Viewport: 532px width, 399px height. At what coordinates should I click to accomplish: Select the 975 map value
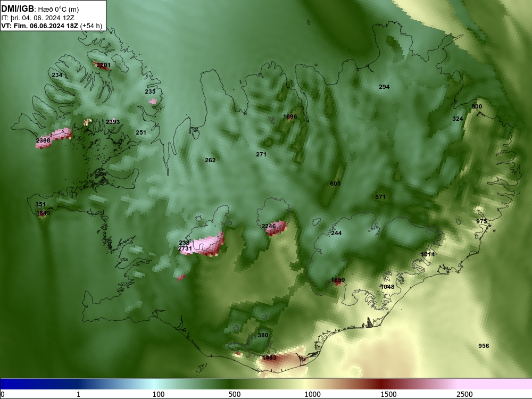click(x=481, y=221)
